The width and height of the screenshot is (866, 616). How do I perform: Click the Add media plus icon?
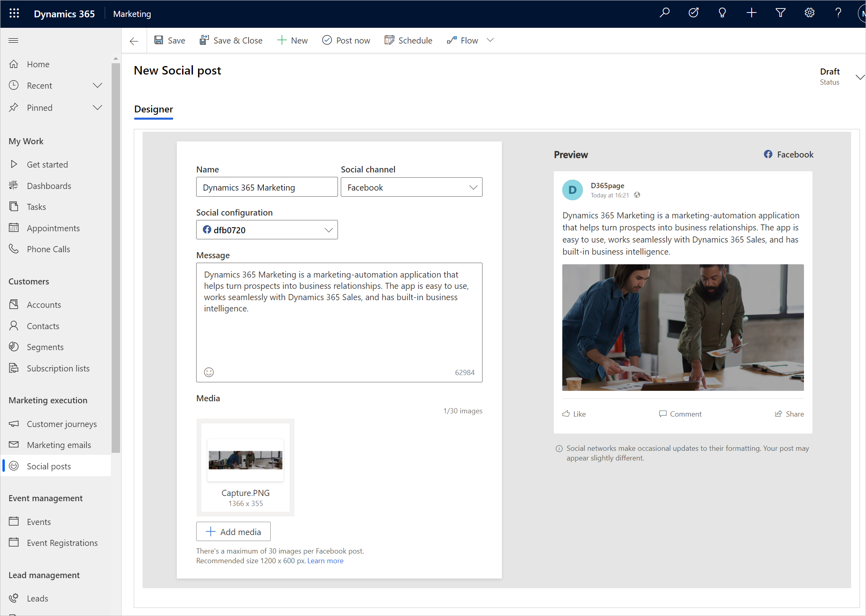[x=209, y=531]
